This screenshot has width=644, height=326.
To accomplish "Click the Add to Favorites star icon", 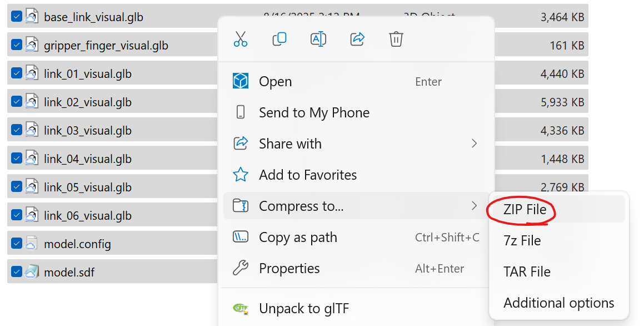I will point(240,175).
